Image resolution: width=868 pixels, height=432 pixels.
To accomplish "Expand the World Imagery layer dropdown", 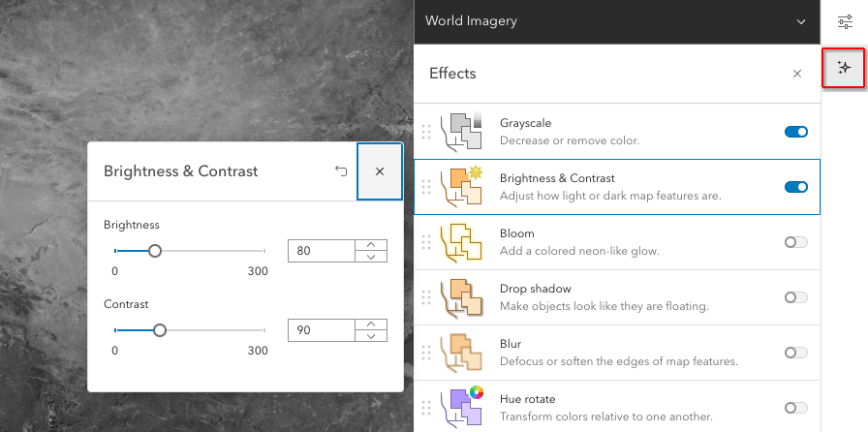I will (801, 21).
